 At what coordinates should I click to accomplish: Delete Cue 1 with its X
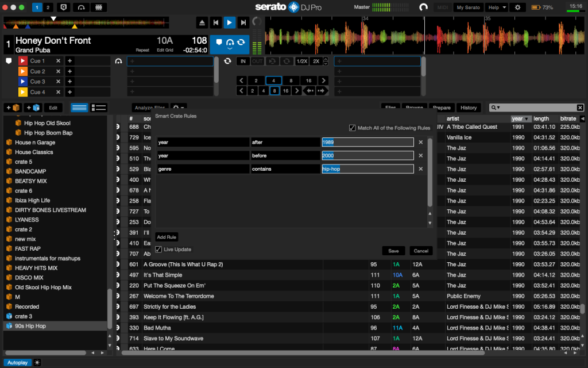point(58,61)
